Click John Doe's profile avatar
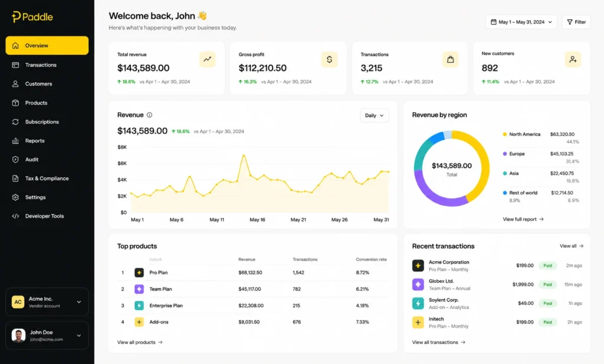The width and height of the screenshot is (604, 364). tap(18, 336)
